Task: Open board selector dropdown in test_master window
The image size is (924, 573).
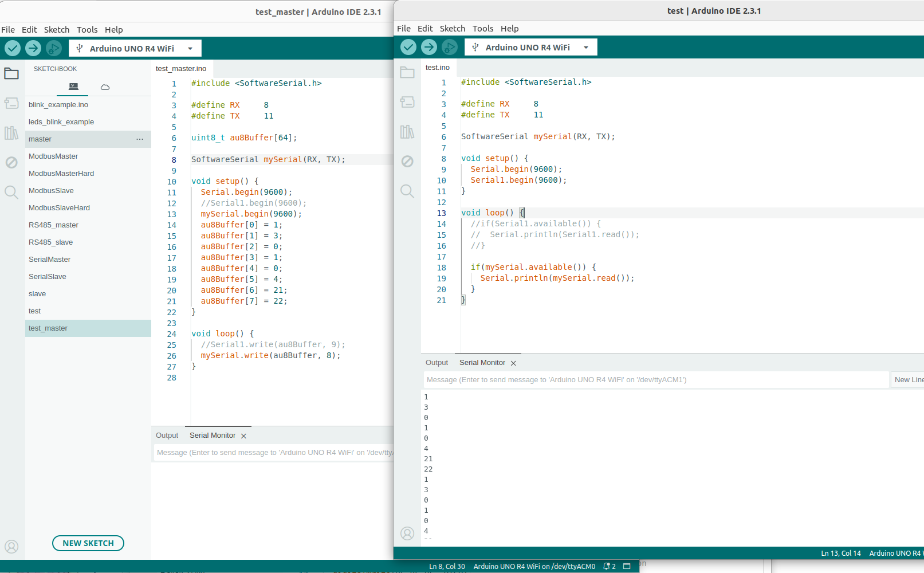Action: tap(135, 48)
